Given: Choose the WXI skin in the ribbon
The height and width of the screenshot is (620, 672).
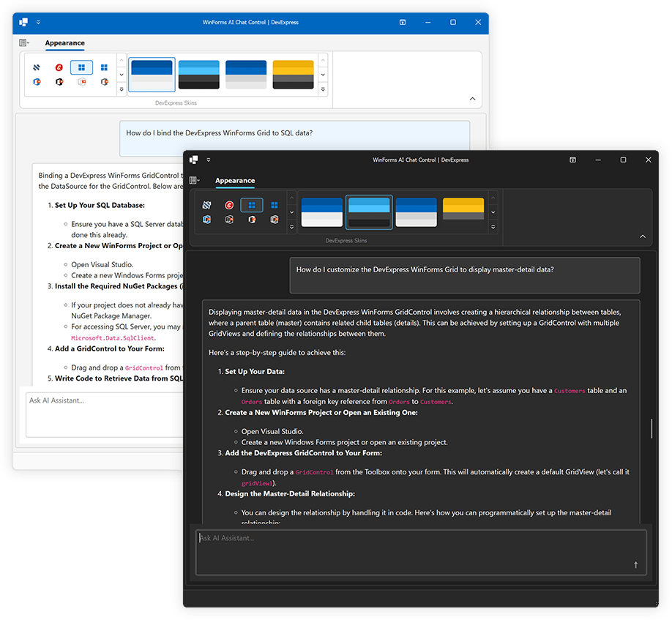Looking at the screenshot, I should [x=251, y=205].
